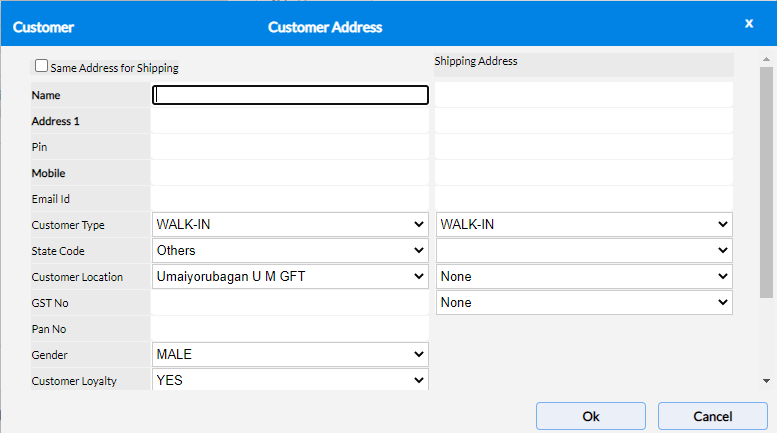
Task: Click the GST No input field
Action: point(290,302)
